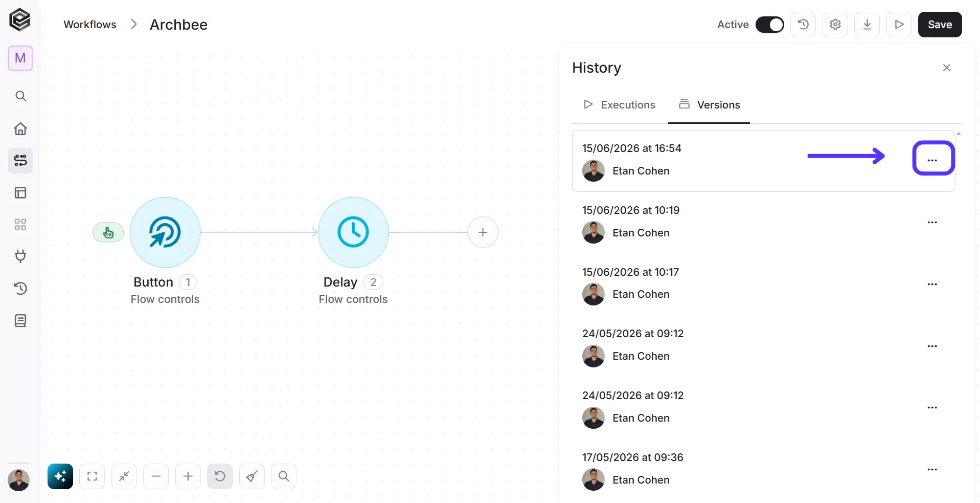Go to Home in the sidebar
The image size is (980, 503).
pyautogui.click(x=20, y=128)
